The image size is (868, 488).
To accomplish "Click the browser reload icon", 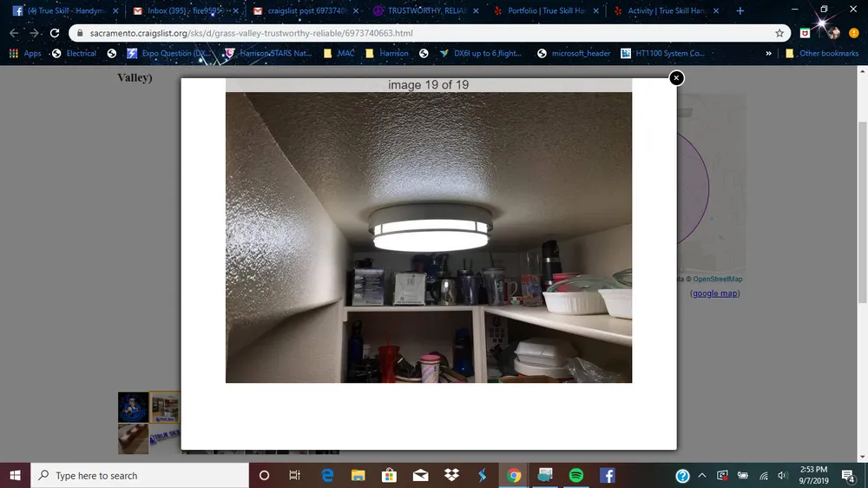I will [55, 33].
